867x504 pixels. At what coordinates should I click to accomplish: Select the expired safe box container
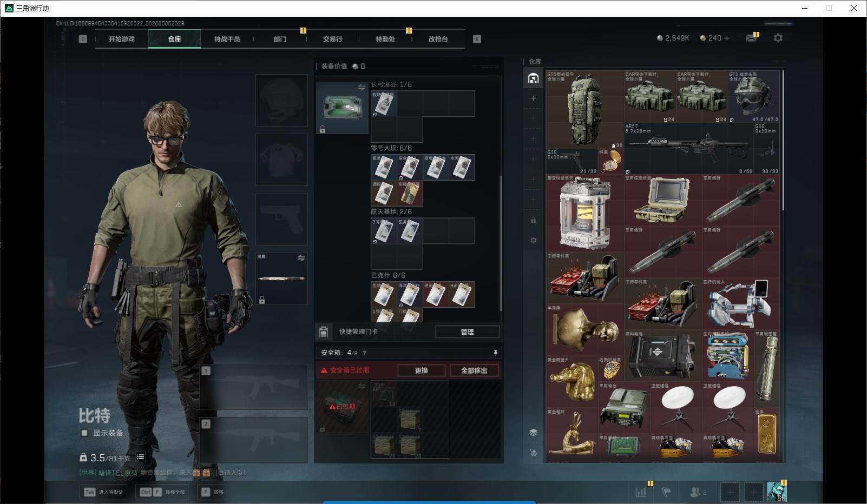pos(342,407)
